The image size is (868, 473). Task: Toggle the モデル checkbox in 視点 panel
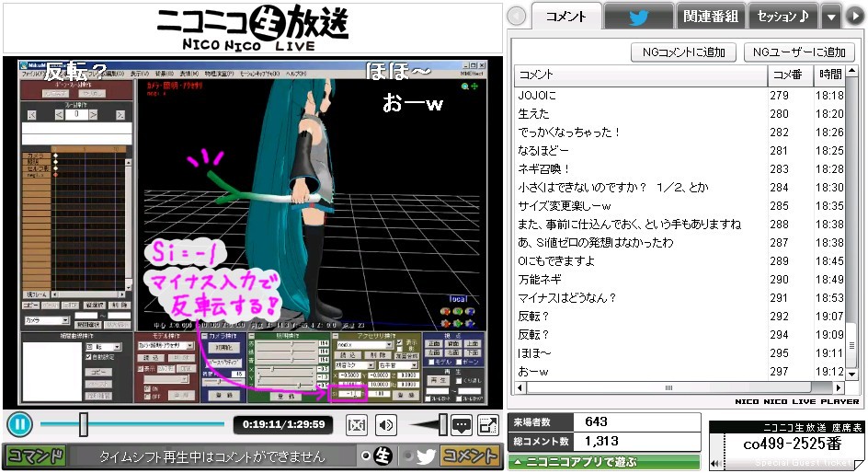(x=432, y=363)
